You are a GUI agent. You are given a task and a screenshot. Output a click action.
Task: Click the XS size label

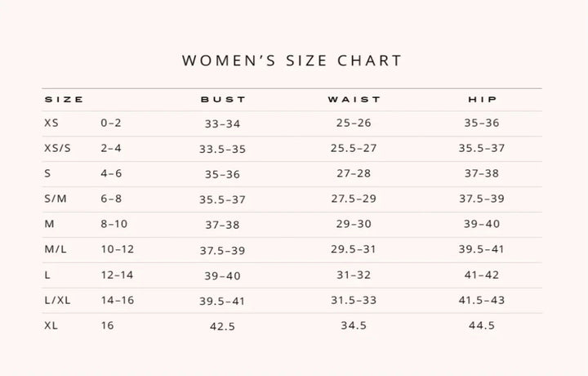pos(51,123)
